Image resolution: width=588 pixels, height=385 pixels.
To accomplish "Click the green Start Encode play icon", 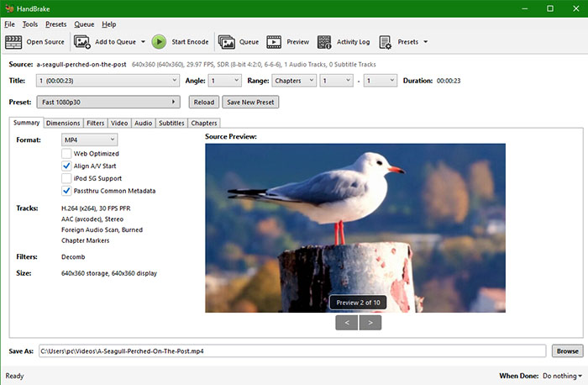I will click(x=159, y=42).
